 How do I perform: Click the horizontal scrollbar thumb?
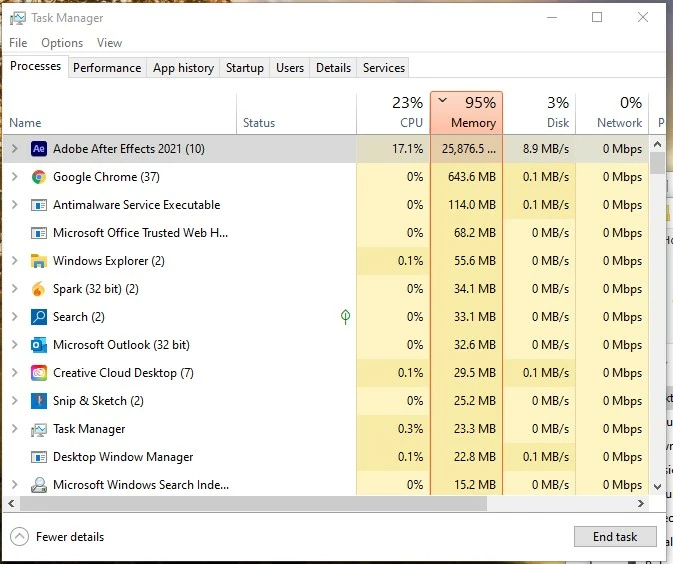coord(253,503)
